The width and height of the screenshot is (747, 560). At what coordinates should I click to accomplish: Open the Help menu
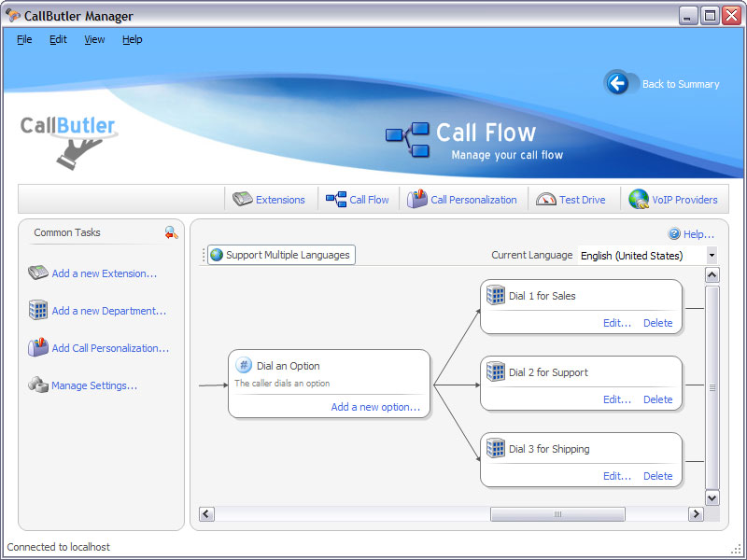[x=132, y=39]
